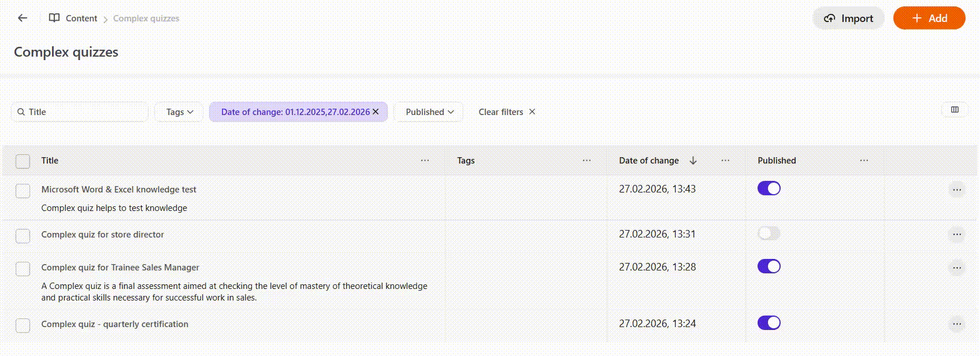Image resolution: width=980 pixels, height=356 pixels.
Task: Remove the Date of change filter
Action: [376, 112]
